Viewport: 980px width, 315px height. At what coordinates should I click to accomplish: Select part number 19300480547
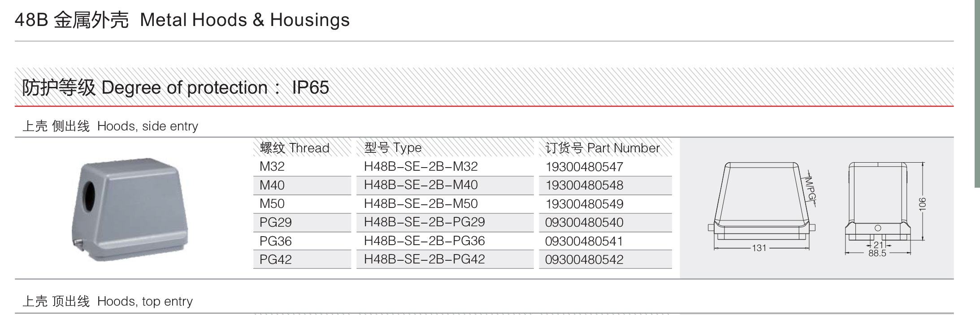584,167
